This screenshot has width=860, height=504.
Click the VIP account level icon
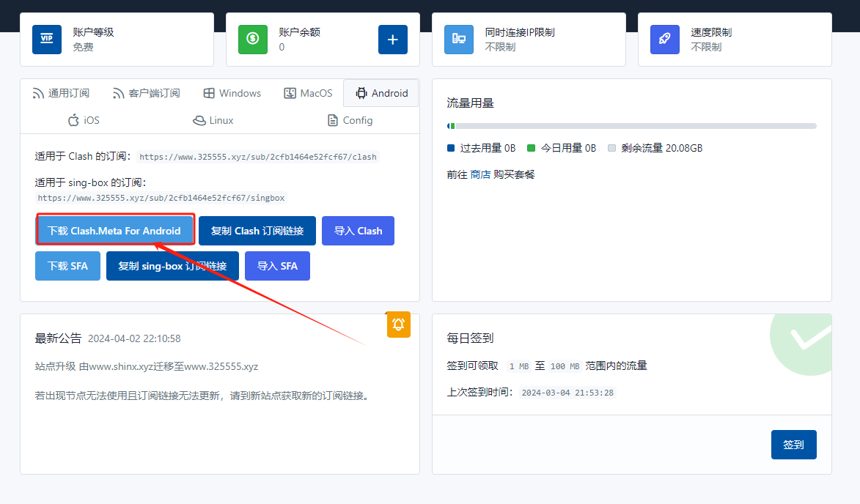[47, 40]
